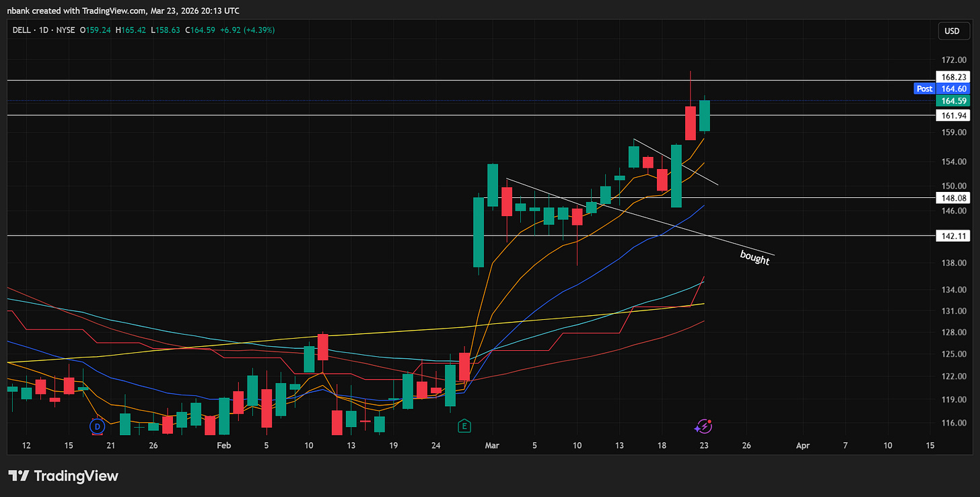This screenshot has height=497, width=980.
Task: Click the Feb label on time axis
Action: pyautogui.click(x=223, y=446)
